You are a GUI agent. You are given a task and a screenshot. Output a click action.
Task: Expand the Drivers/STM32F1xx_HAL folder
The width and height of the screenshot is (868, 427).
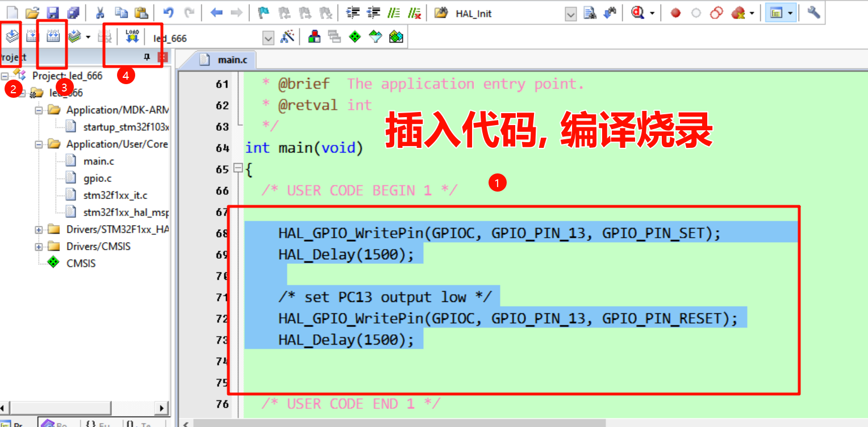click(39, 229)
